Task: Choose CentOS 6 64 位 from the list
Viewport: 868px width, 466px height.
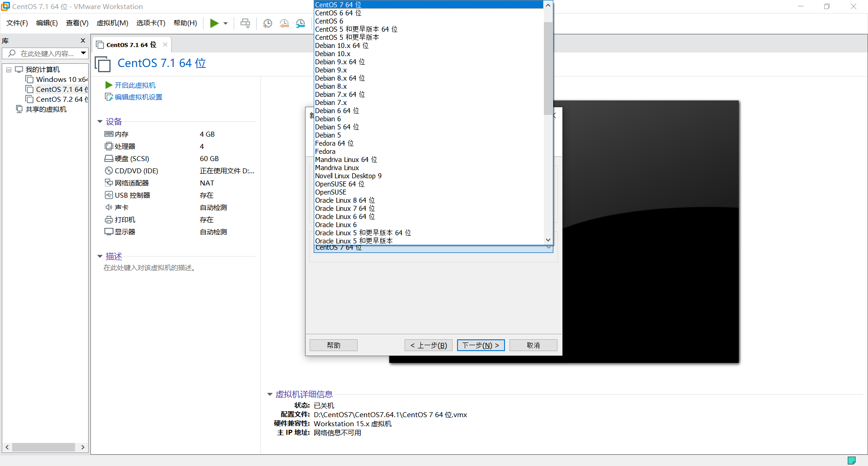Action: 429,13
